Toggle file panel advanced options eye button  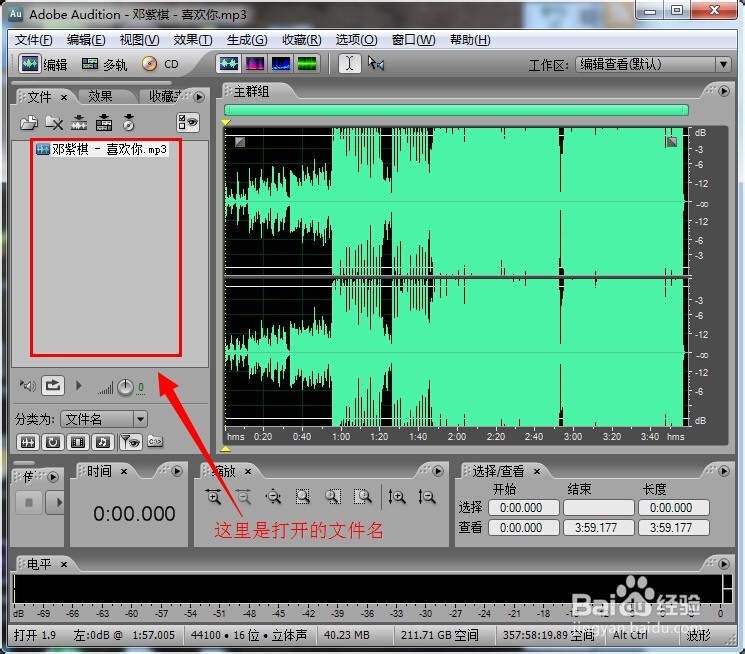(x=188, y=123)
